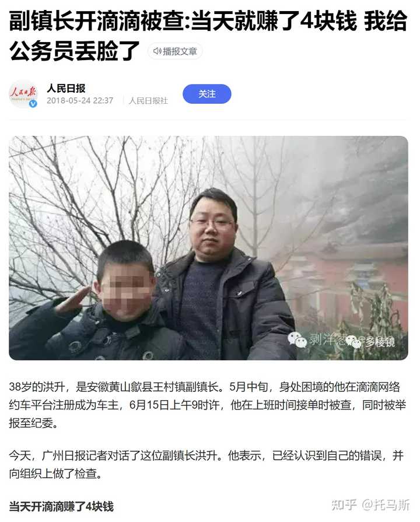Open the 人民日报 author name link
Image resolution: width=420 pixels, height=522 pixels.
coord(66,88)
